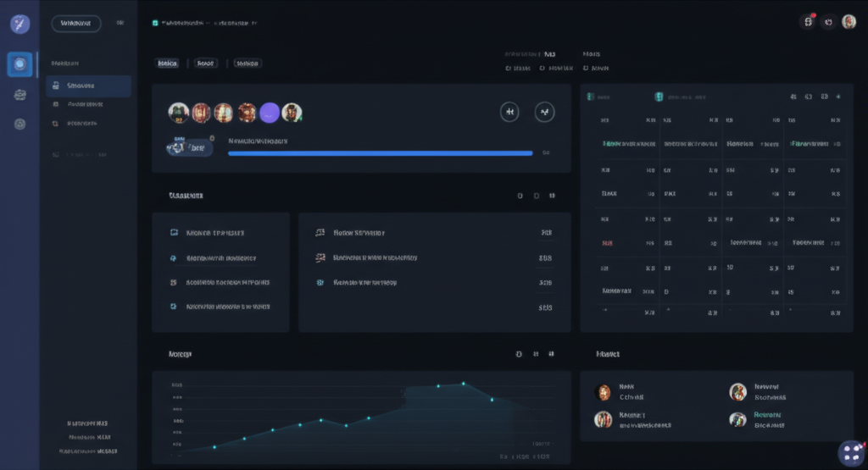Click the round icon beside the notification bell
The width and height of the screenshot is (868, 470).
(828, 22)
